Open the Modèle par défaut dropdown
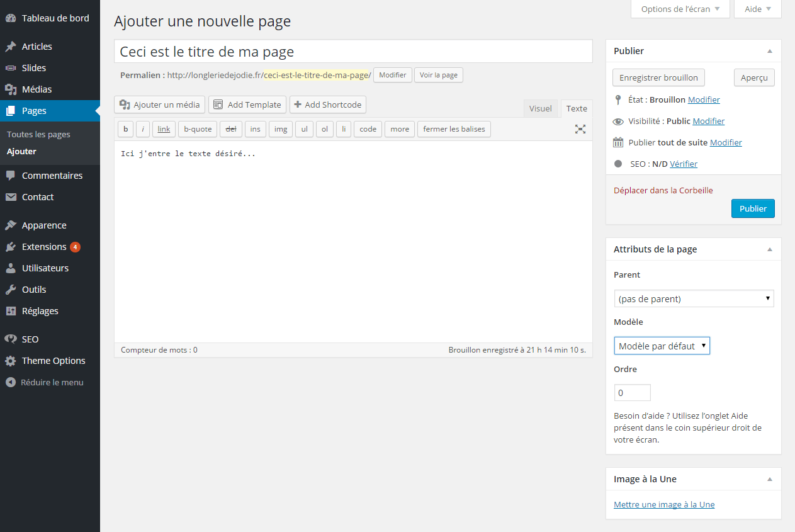This screenshot has width=795, height=532. point(662,346)
